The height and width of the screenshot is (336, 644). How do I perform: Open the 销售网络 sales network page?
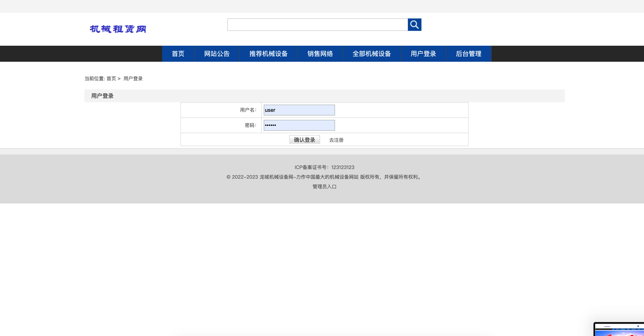pos(320,54)
